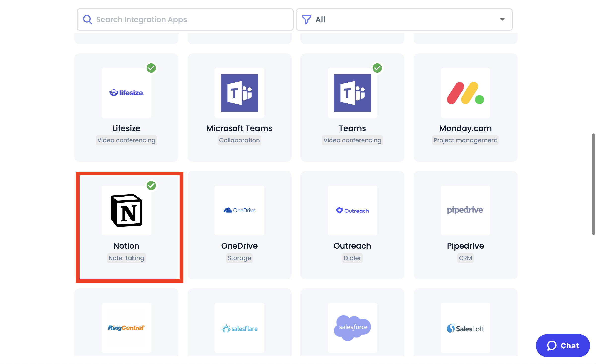Screen dimensions: 596x364
Task: Open the All filter dropdown
Action: click(404, 19)
